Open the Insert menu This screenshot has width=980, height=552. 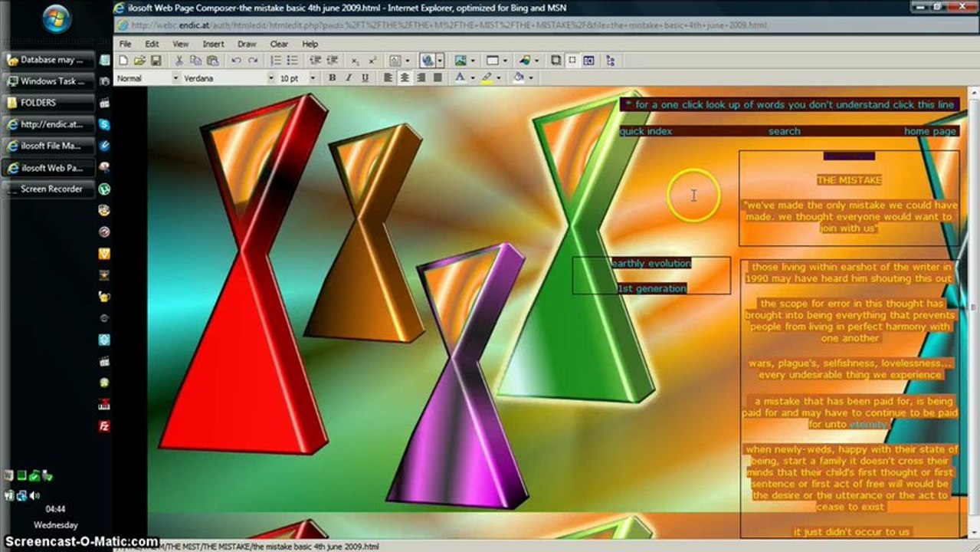pyautogui.click(x=213, y=44)
